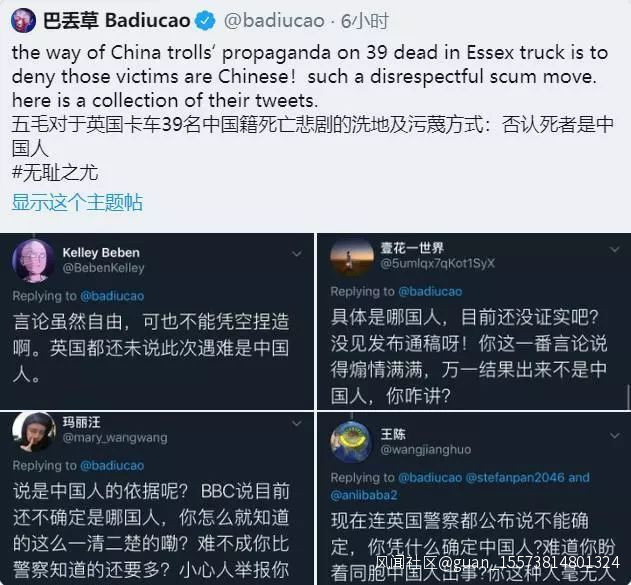Click @anlibaba2 mention link
The image size is (631, 585).
point(364,495)
